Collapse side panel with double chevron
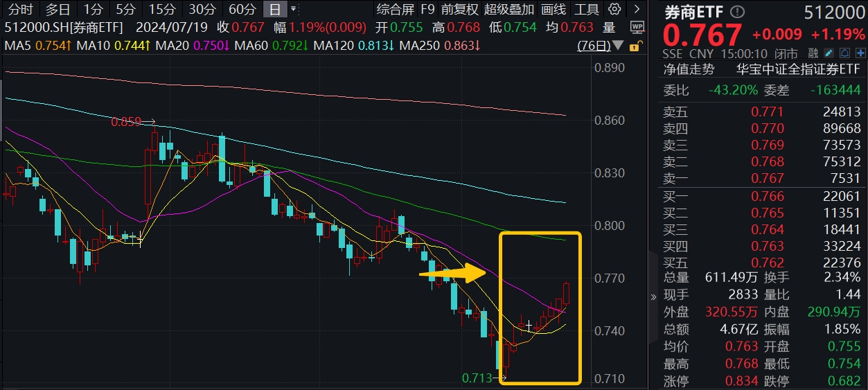The height and width of the screenshot is (390, 868). 653,297
